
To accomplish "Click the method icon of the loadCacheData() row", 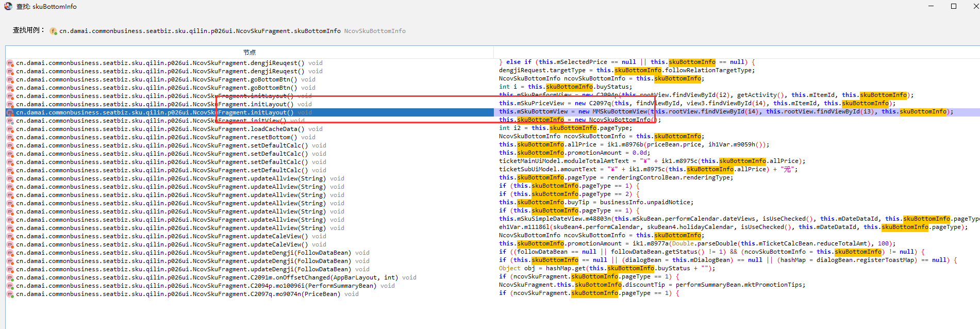I will pyautogui.click(x=10, y=129).
